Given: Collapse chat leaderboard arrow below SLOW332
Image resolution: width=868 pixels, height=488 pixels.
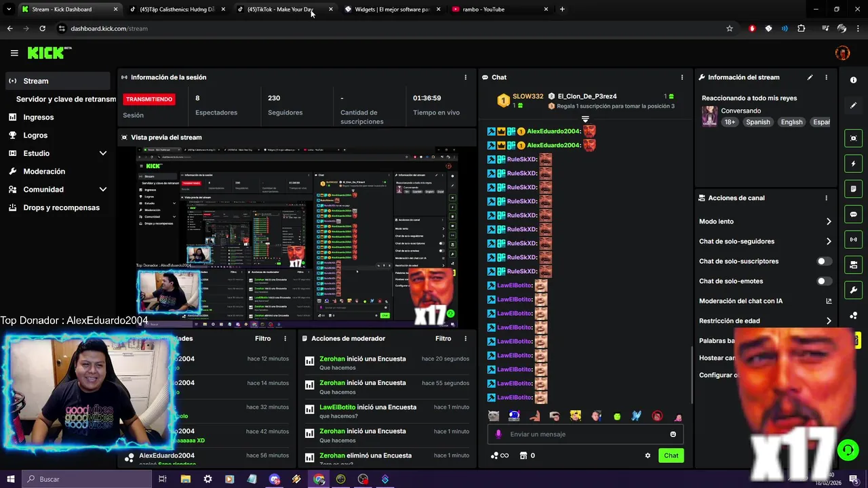Looking at the screenshot, I should pyautogui.click(x=585, y=119).
